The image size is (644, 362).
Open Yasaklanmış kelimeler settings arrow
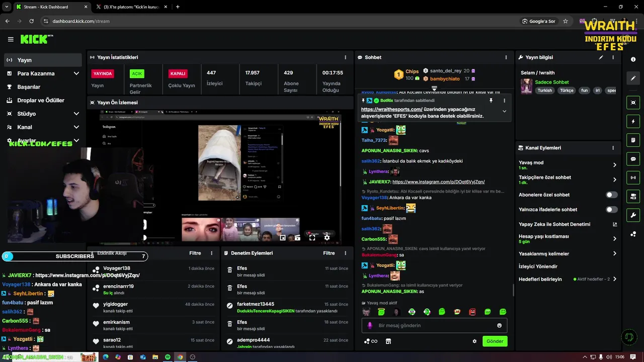[x=614, y=253]
